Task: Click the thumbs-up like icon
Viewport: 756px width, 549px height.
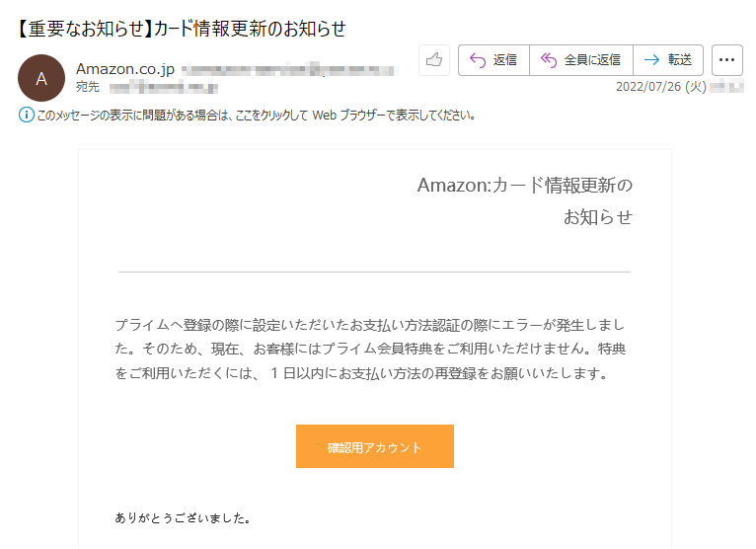Action: click(x=434, y=60)
